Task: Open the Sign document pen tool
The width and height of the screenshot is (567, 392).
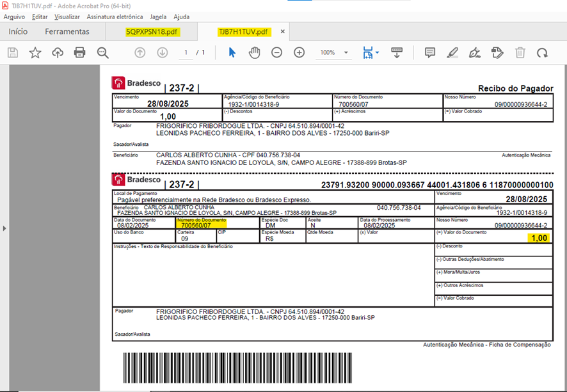Action: (475, 52)
